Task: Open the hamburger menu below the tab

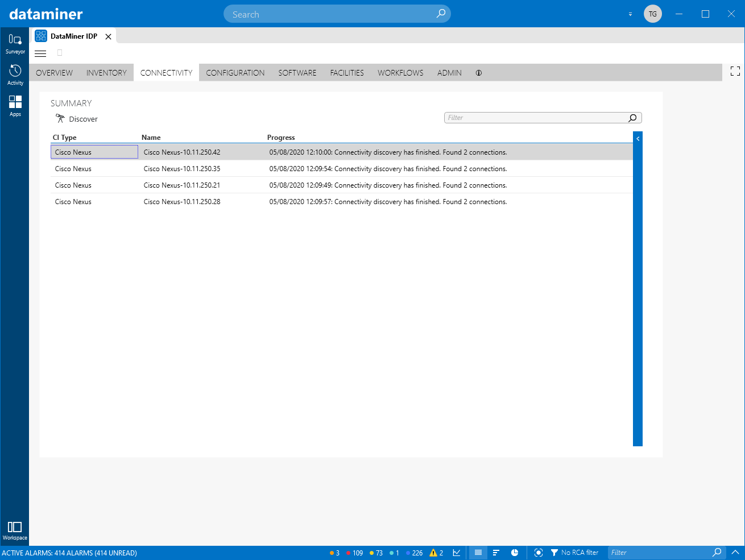Action: [x=40, y=53]
